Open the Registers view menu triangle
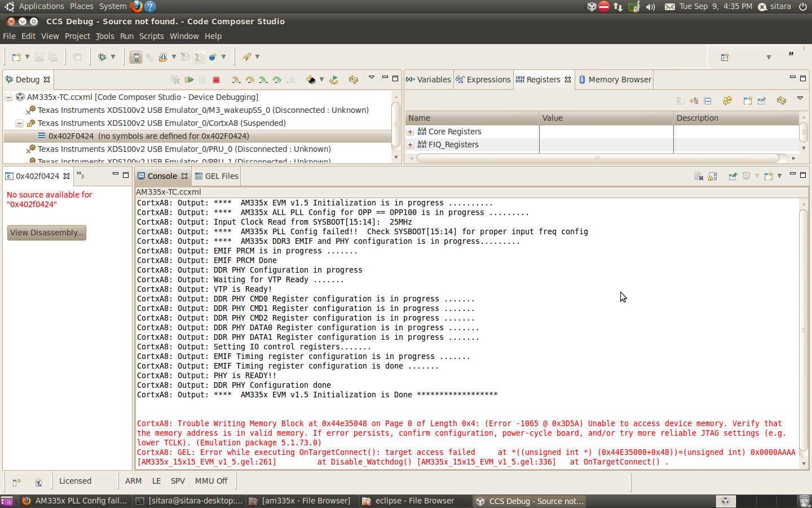Image resolution: width=812 pixels, height=508 pixels. (x=800, y=98)
